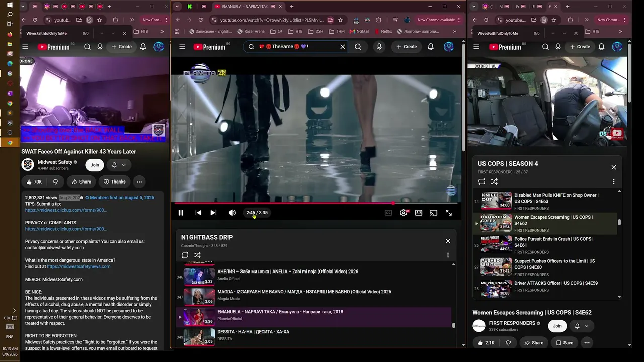This screenshot has height=362, width=644.
Task: Join the FIRST RESPONDERS channel
Action: (557, 326)
